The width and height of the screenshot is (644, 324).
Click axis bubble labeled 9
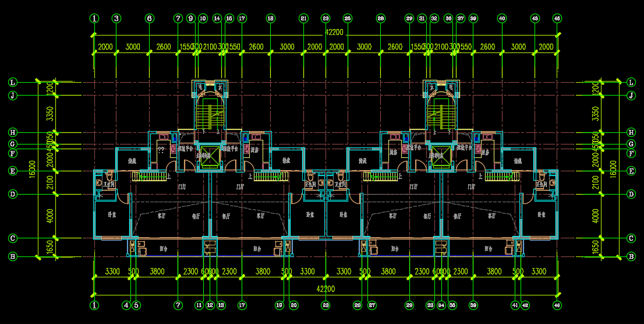pos(191,19)
